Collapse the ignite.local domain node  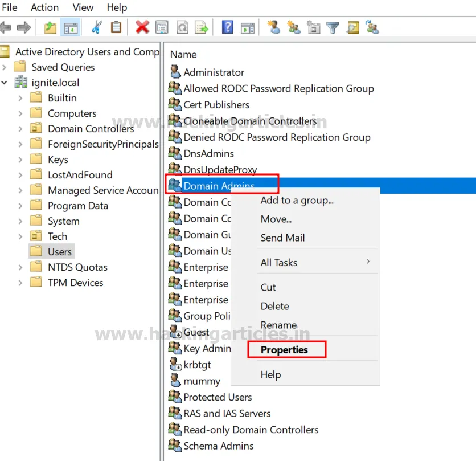pos(5,83)
